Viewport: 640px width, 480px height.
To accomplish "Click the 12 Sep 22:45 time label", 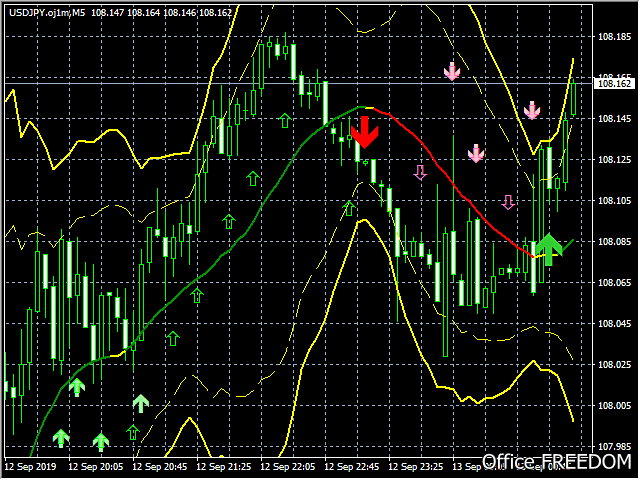I will click(351, 467).
